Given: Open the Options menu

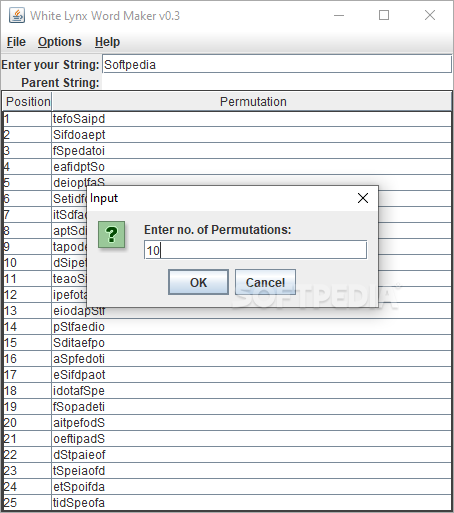Looking at the screenshot, I should pos(60,42).
